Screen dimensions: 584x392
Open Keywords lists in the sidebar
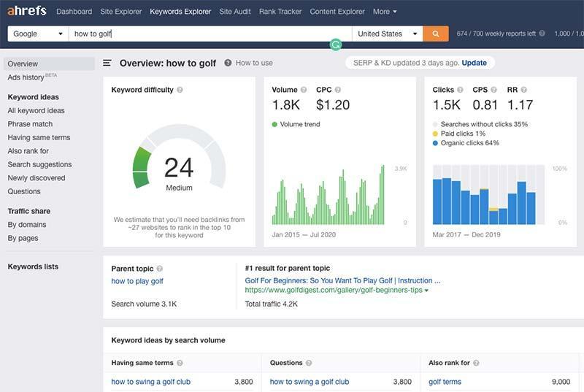33,266
